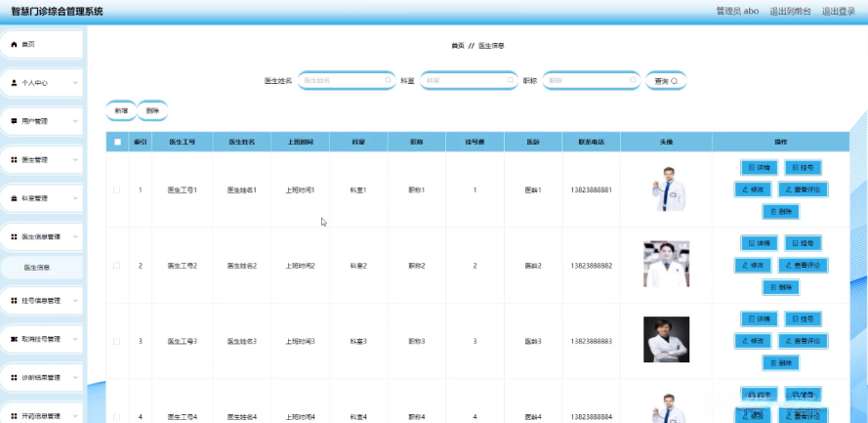This screenshot has width=868, height=423.
Task: Click the doctor avatar in row 1
Action: tap(668, 189)
